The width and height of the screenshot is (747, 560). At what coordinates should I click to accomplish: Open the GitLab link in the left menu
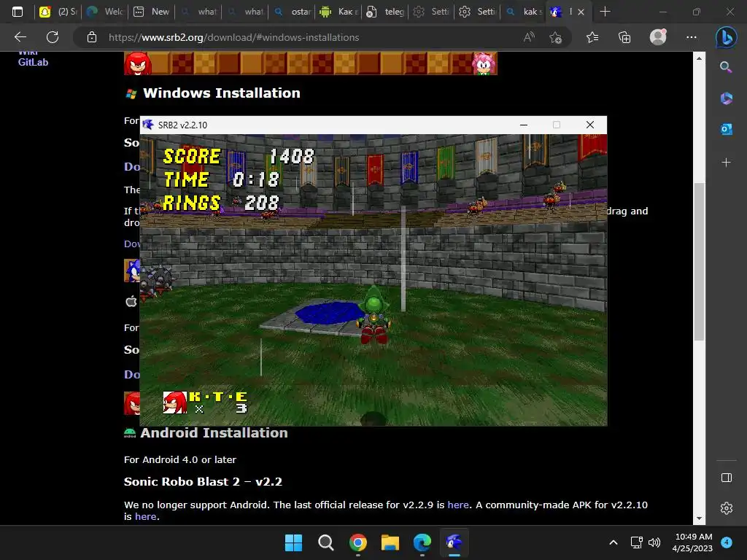pos(33,62)
